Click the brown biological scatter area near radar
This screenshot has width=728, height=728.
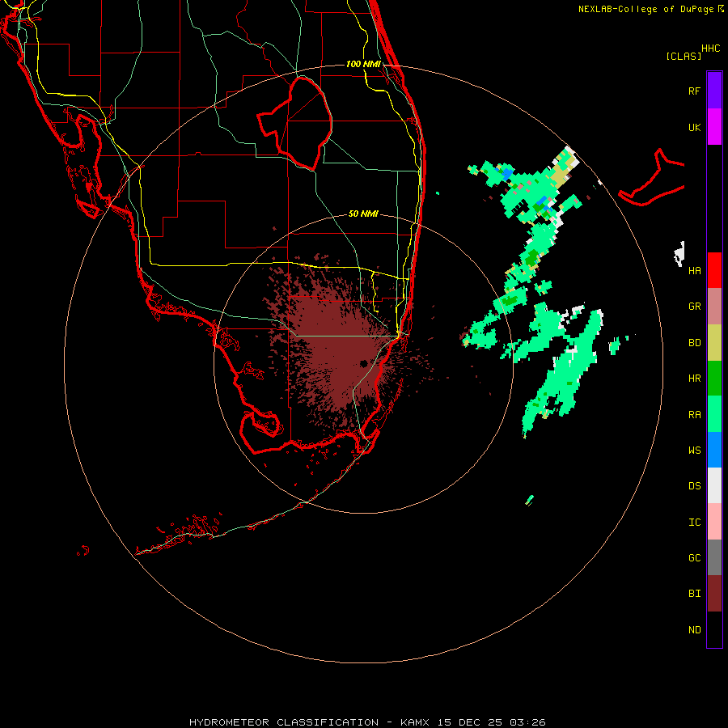(x=339, y=346)
